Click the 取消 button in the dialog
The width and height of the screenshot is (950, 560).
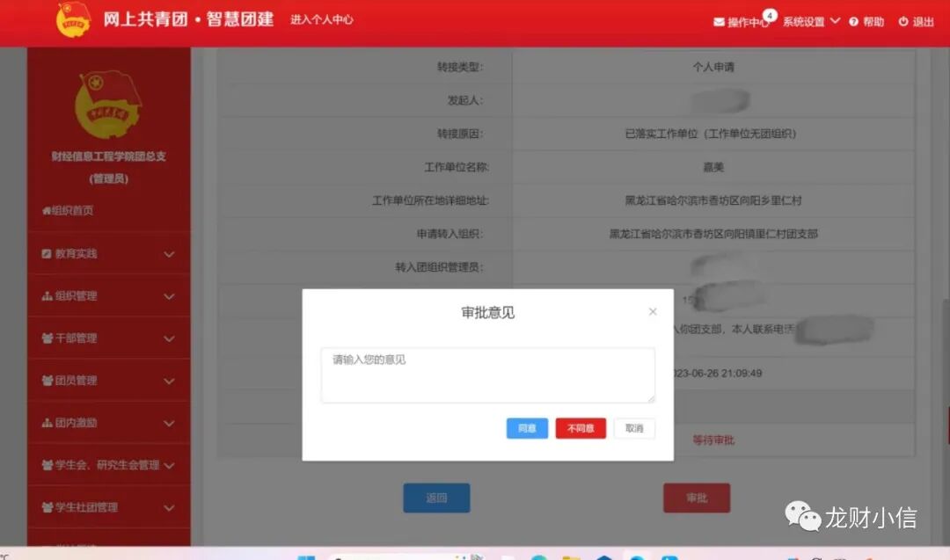[633, 428]
